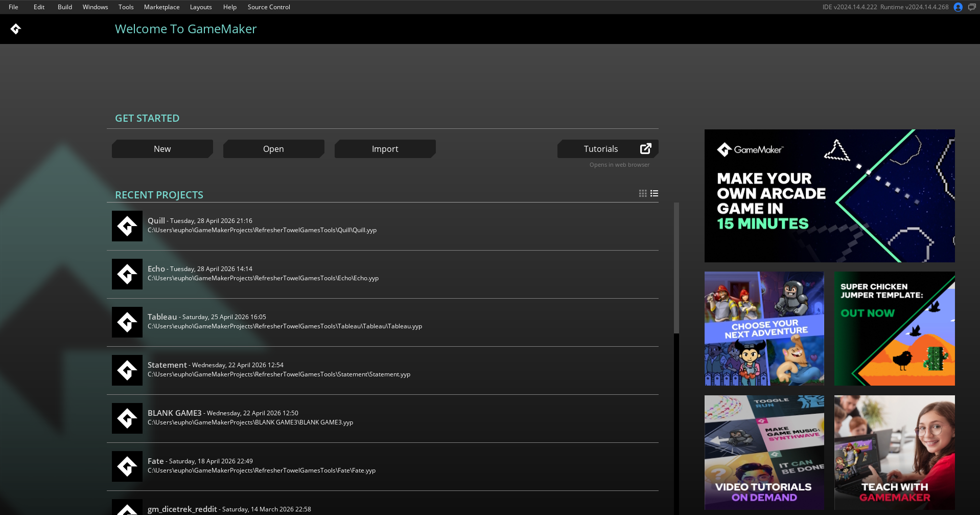Image resolution: width=980 pixels, height=515 pixels.
Task: Open the Tools menu
Action: pyautogui.click(x=126, y=7)
